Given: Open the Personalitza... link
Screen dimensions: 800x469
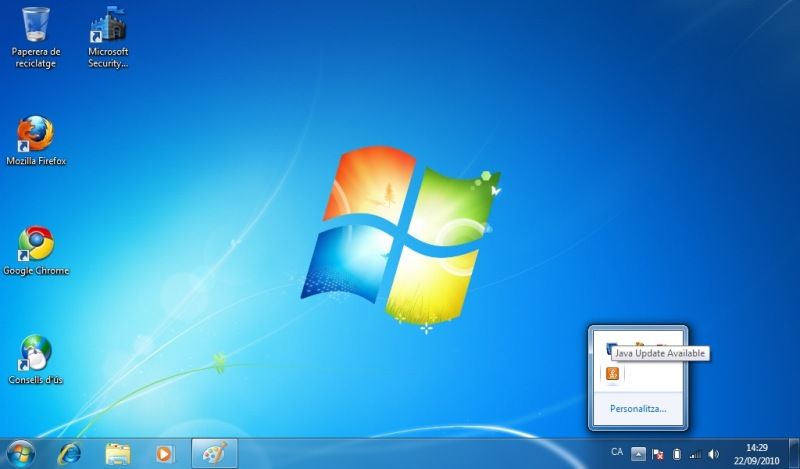Looking at the screenshot, I should [638, 409].
